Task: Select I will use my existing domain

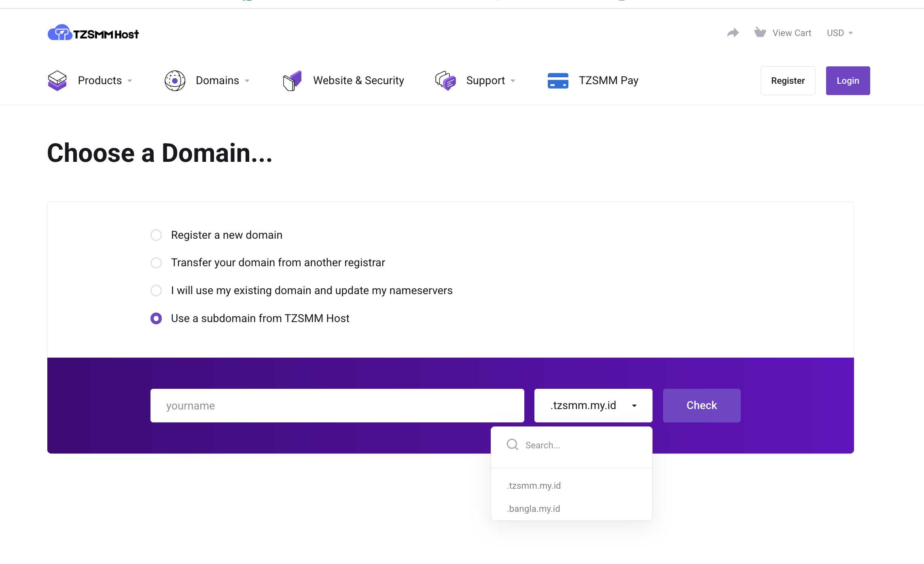Action: 156,290
